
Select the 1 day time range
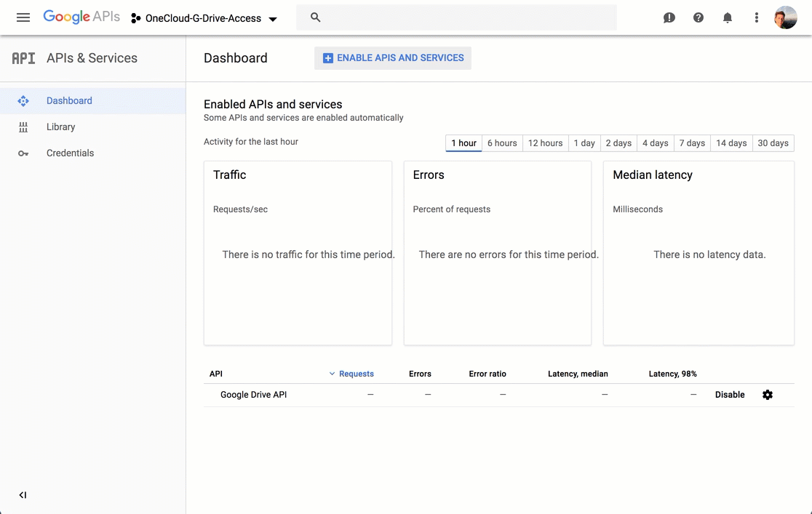click(x=584, y=143)
